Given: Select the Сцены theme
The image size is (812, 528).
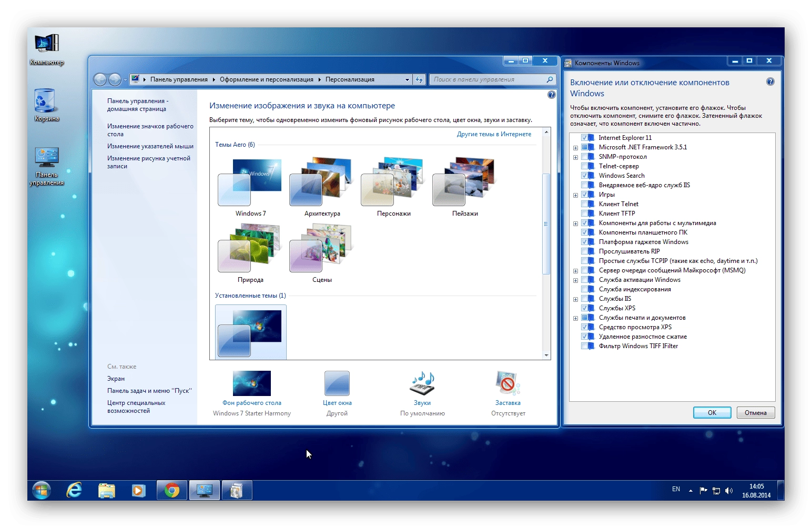Looking at the screenshot, I should (x=322, y=253).
